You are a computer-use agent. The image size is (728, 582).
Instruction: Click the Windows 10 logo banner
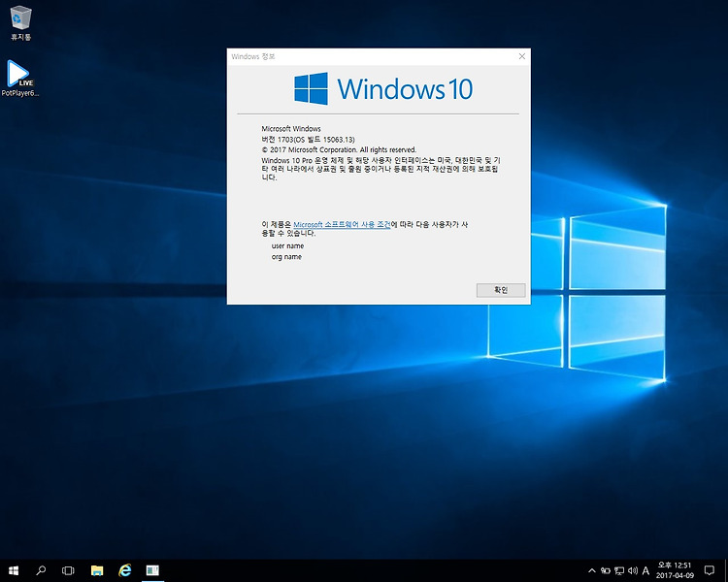click(x=383, y=88)
